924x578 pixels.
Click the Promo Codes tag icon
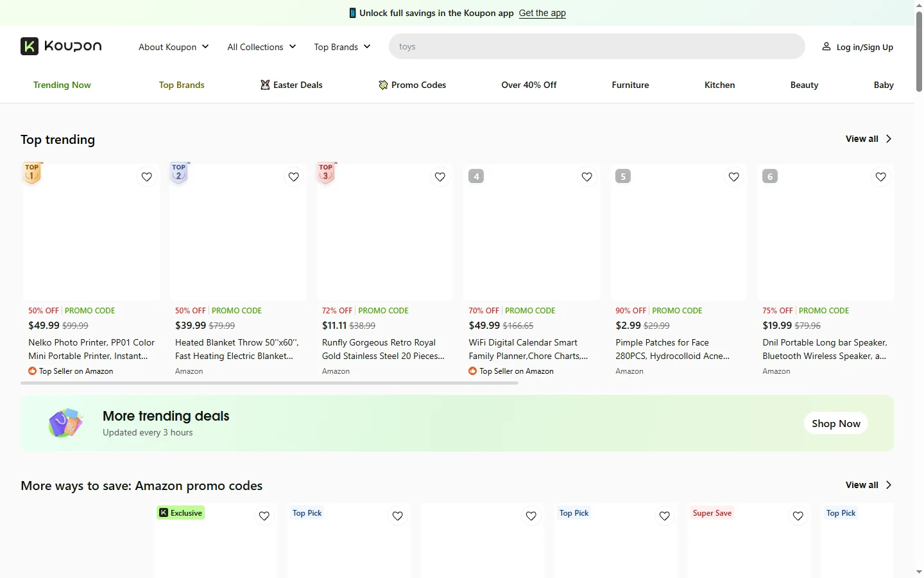[x=383, y=85]
